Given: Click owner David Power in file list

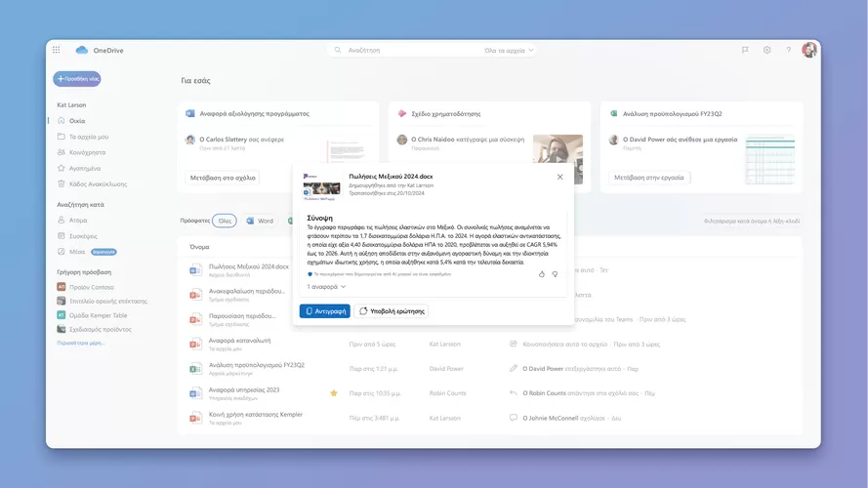Looking at the screenshot, I should point(446,369).
